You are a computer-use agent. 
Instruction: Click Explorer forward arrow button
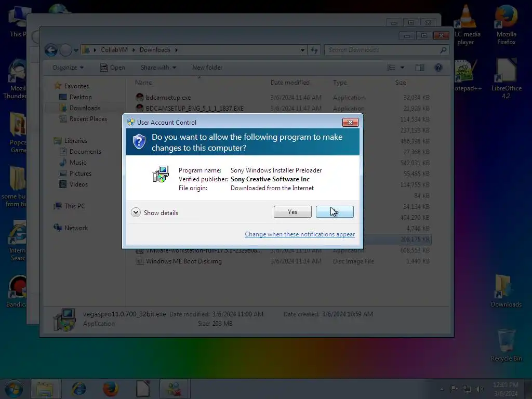pos(65,50)
